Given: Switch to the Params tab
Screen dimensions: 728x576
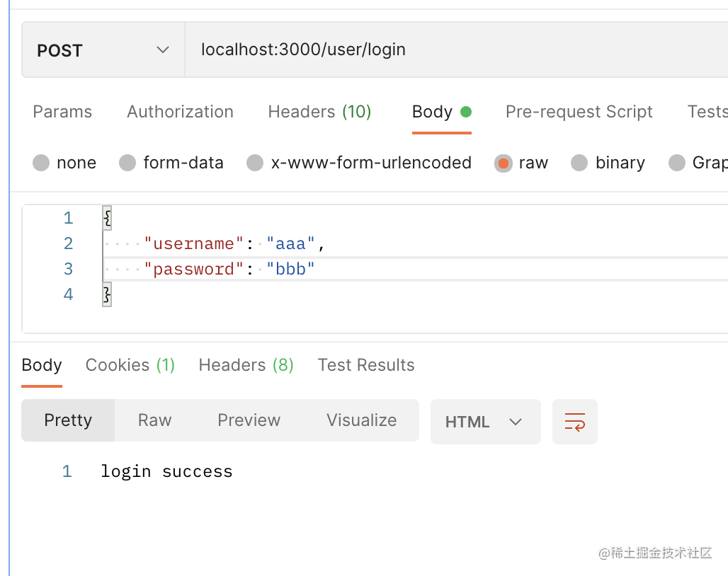Looking at the screenshot, I should pyautogui.click(x=62, y=112).
